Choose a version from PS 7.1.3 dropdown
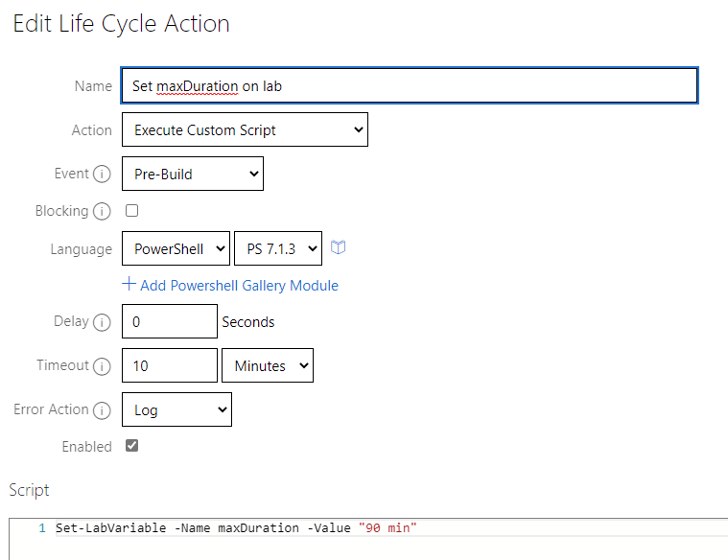The height and width of the screenshot is (560, 728). click(278, 249)
